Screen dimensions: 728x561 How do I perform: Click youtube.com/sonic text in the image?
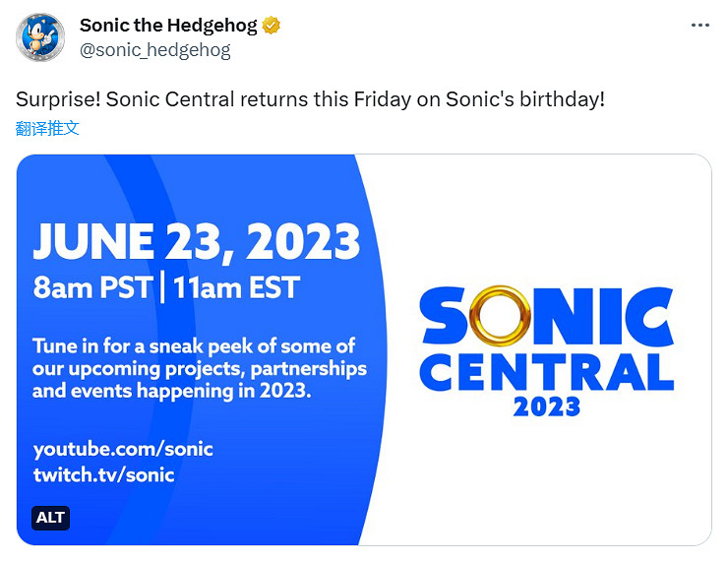(x=123, y=450)
